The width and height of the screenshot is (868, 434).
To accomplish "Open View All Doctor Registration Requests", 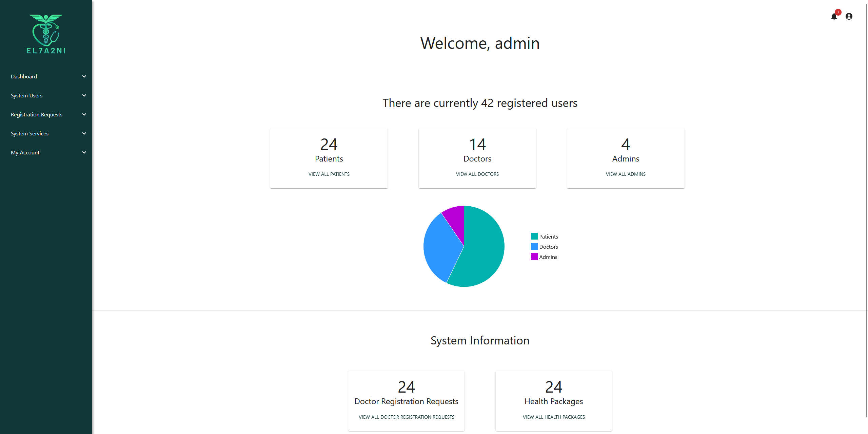I will point(406,417).
